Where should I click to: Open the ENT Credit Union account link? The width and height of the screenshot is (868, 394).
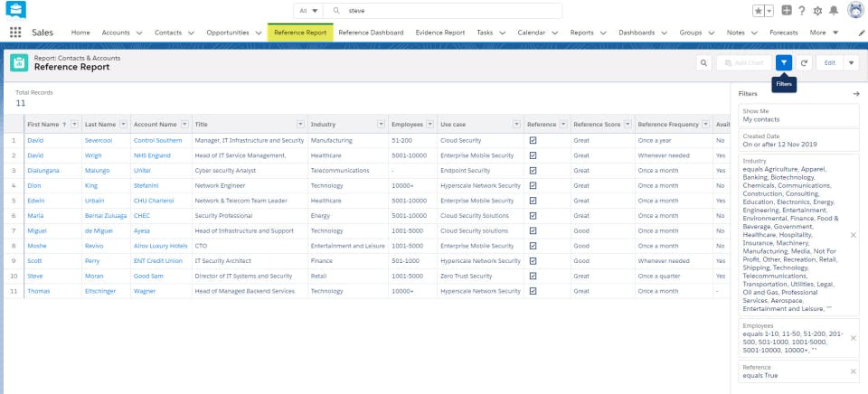(x=157, y=260)
